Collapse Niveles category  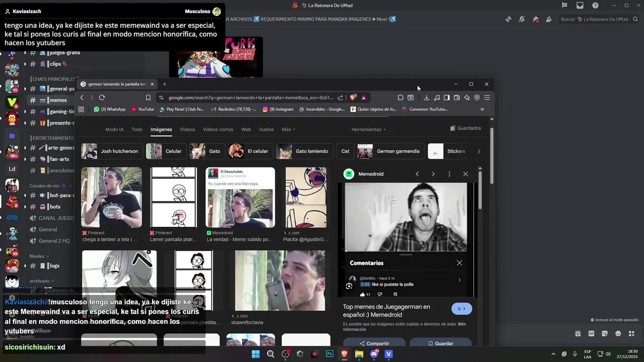39,256
